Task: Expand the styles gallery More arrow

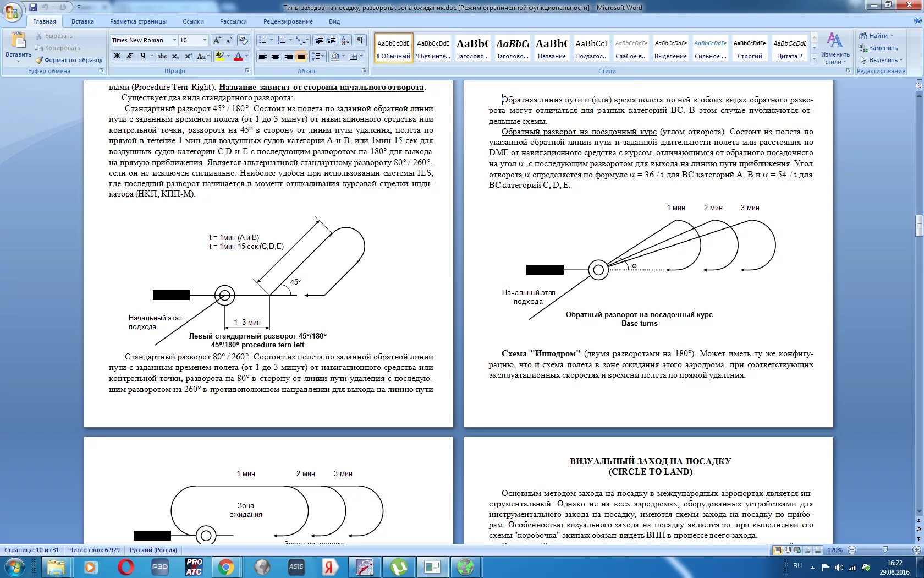Action: point(815,58)
